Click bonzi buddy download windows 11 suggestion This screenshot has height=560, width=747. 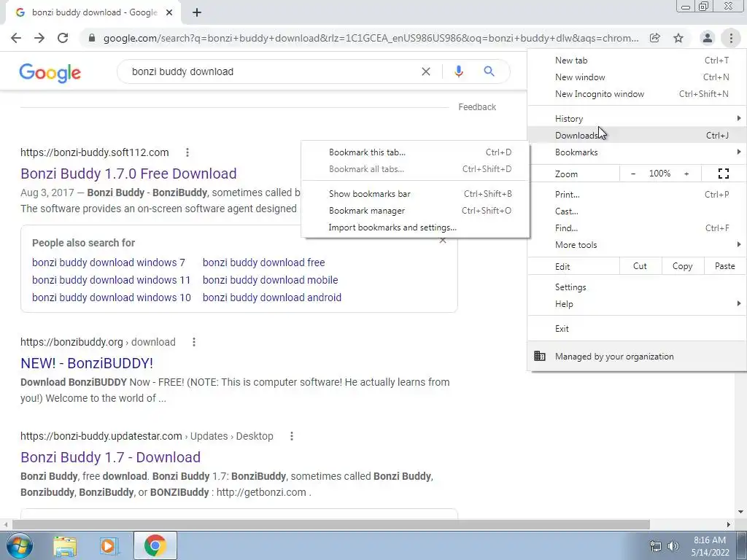click(112, 280)
